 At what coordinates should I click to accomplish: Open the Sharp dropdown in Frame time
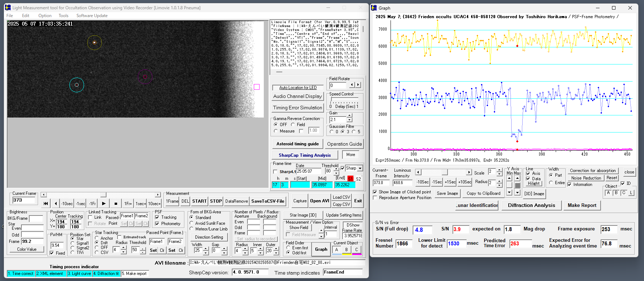tap(360, 168)
